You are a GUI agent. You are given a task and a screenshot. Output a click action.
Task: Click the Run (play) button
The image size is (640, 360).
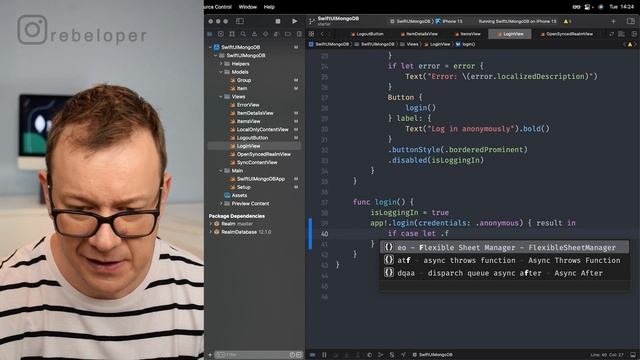point(294,21)
